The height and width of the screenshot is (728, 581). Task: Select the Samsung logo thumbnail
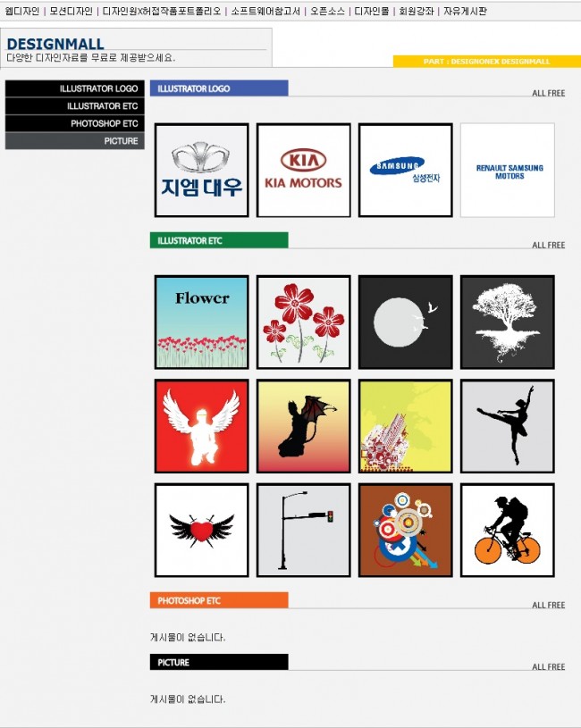(406, 170)
